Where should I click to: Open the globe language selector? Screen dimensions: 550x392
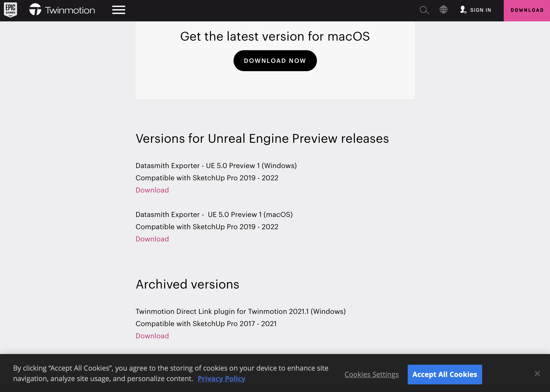443,10
